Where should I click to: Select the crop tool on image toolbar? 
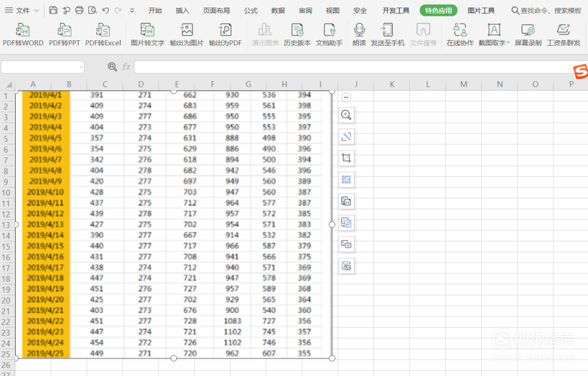tap(346, 158)
